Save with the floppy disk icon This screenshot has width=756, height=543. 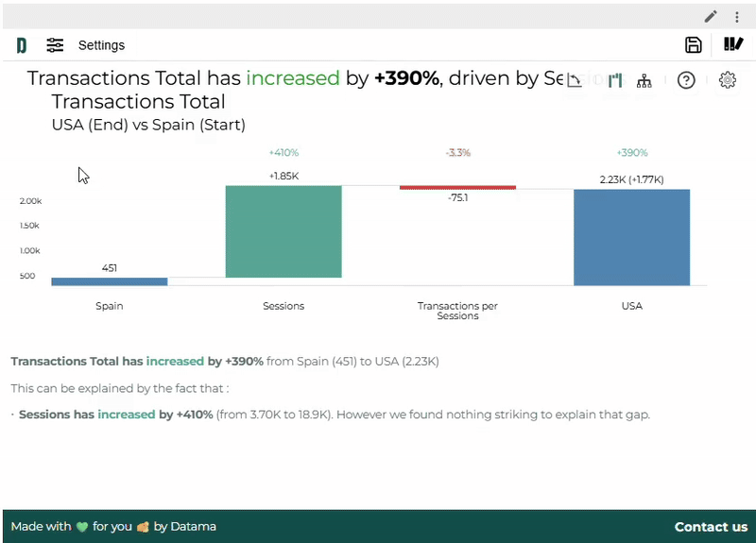694,45
